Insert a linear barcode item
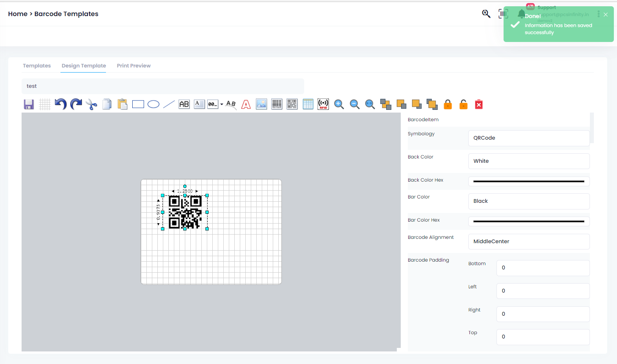This screenshot has width=617, height=364. point(277,104)
